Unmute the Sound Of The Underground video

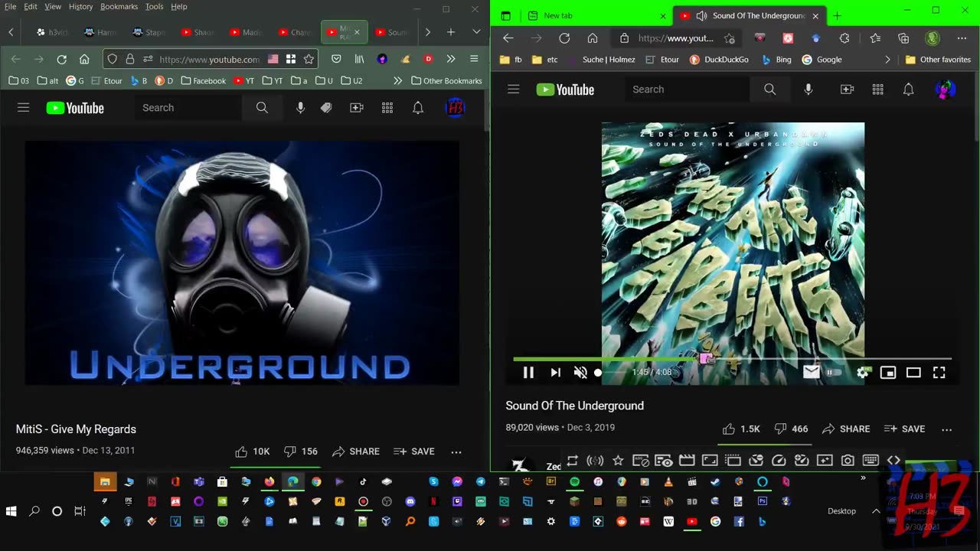580,373
